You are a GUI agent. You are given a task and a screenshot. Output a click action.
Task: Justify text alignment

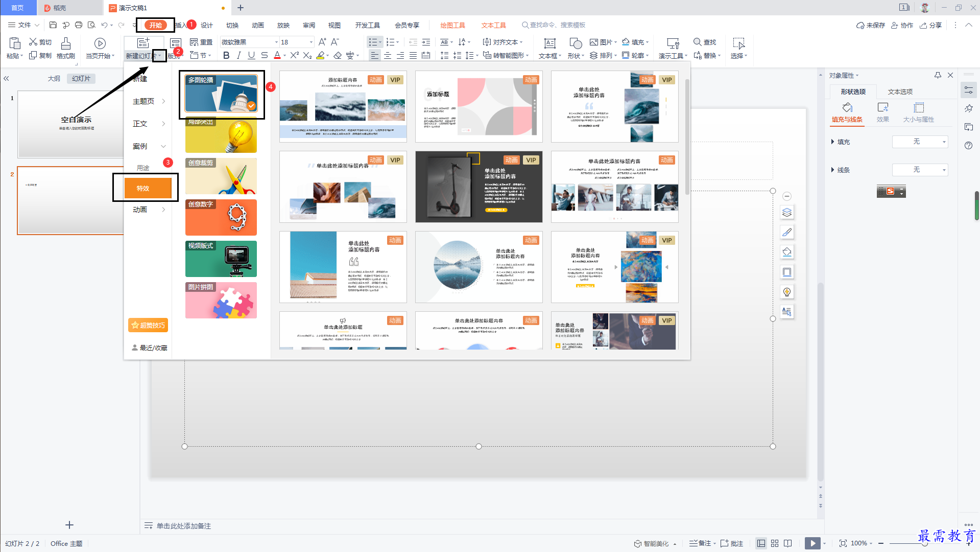point(413,55)
